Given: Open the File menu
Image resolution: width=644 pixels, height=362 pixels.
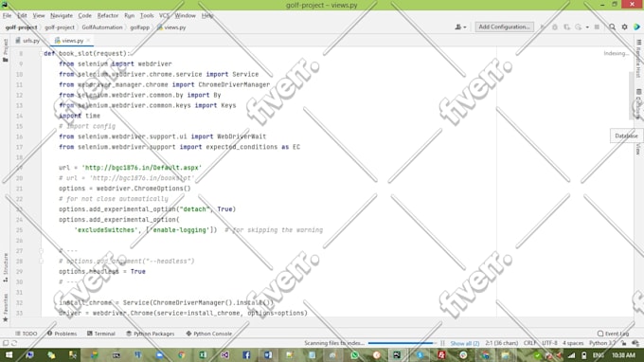Looking at the screenshot, I should (7, 15).
